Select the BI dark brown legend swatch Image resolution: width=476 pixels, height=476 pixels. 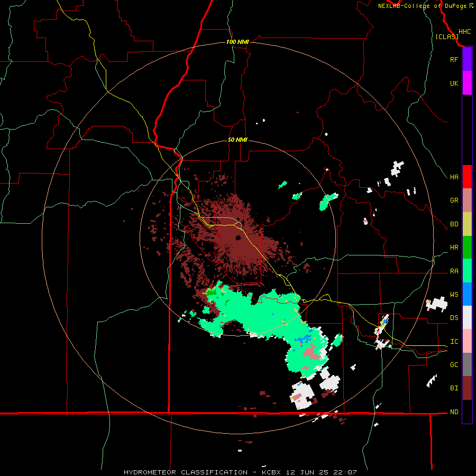click(467, 388)
